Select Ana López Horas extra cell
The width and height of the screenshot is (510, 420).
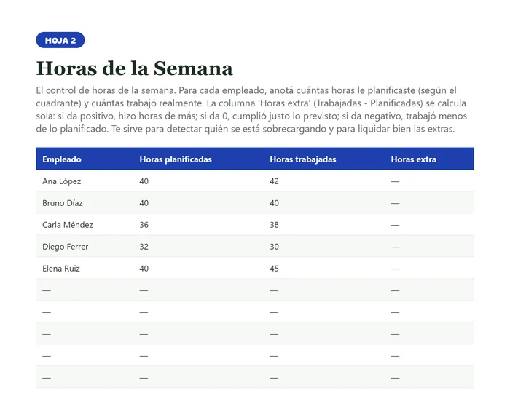pyautogui.click(x=395, y=181)
